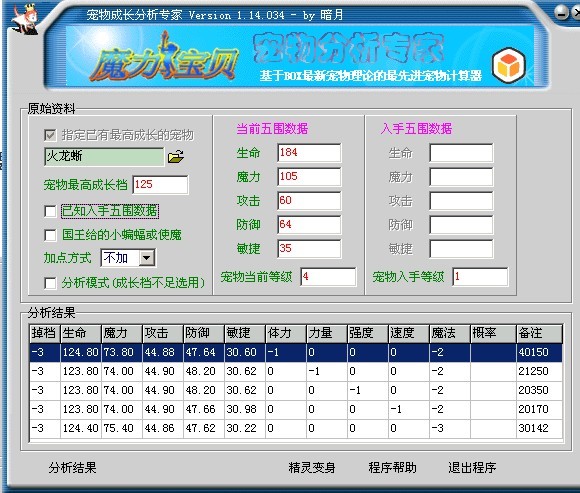Enable 已知入手五围数据 checkbox
The image size is (580, 493).
point(50,211)
